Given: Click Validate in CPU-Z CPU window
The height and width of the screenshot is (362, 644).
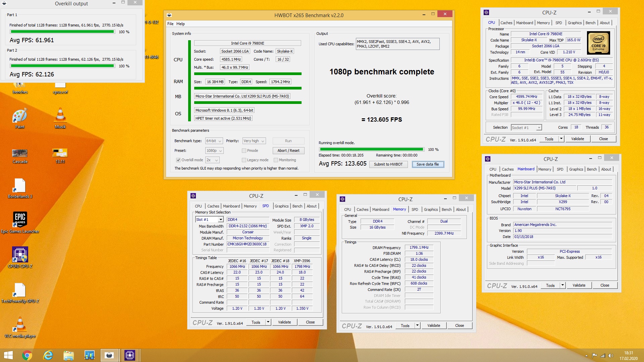Looking at the screenshot, I should [578, 139].
